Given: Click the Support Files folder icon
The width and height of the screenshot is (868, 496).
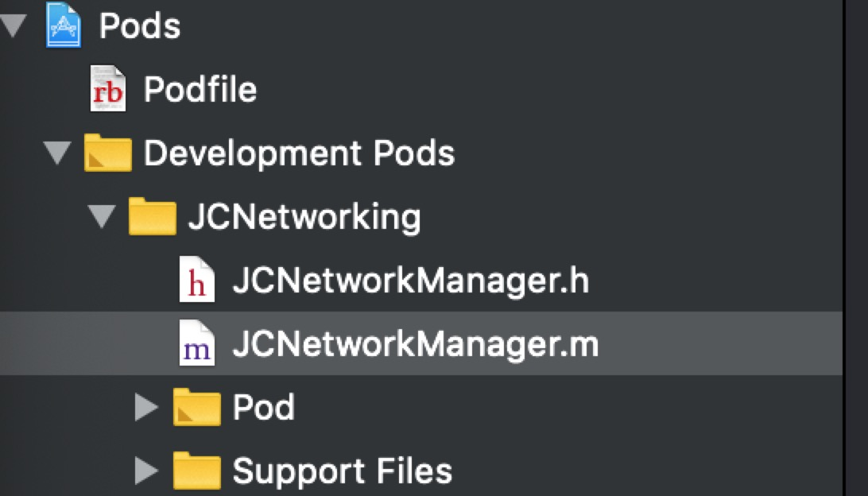Looking at the screenshot, I should 196,471.
